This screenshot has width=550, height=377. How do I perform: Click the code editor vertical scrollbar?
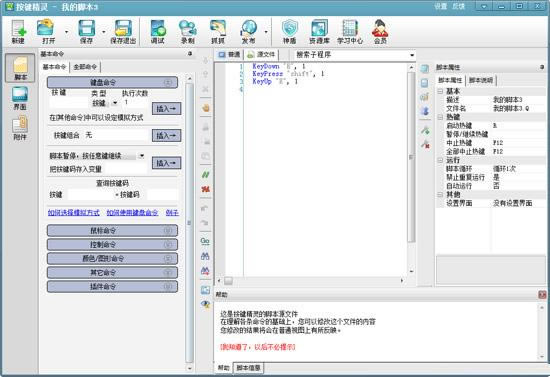coord(411,168)
